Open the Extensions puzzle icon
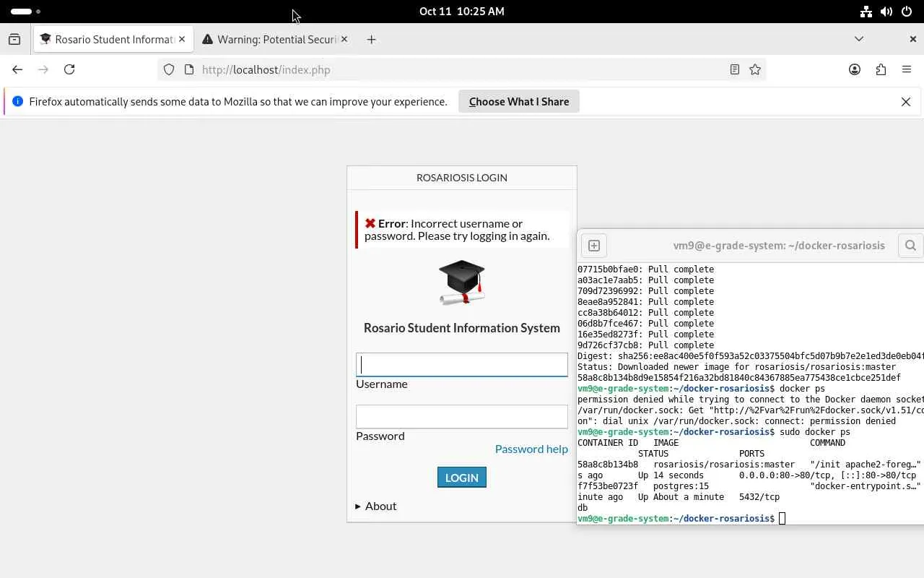The image size is (924, 578). tap(881, 69)
